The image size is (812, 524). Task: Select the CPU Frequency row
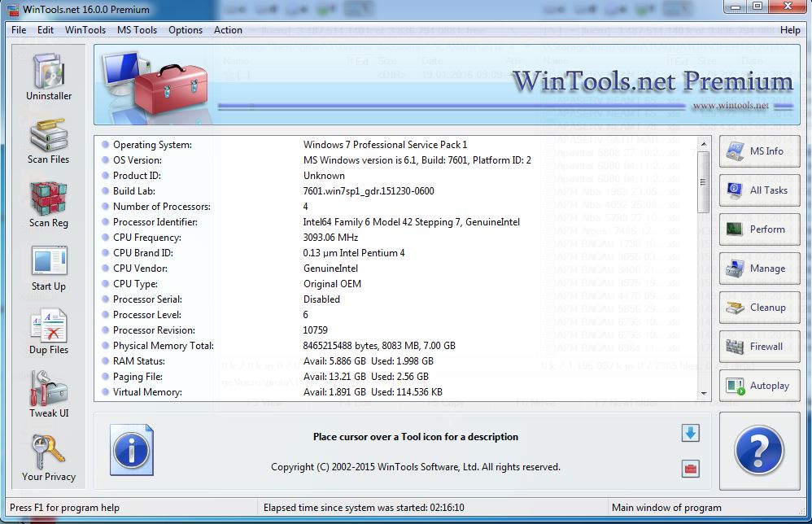396,238
